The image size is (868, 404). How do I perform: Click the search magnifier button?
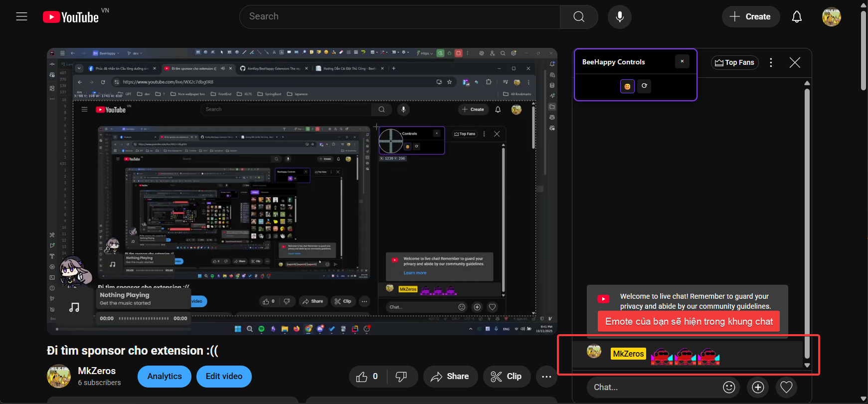578,17
